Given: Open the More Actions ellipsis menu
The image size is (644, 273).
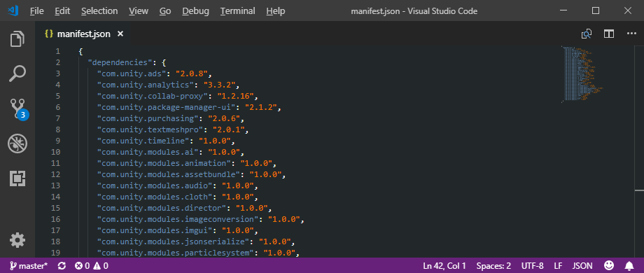Looking at the screenshot, I should coord(631,34).
